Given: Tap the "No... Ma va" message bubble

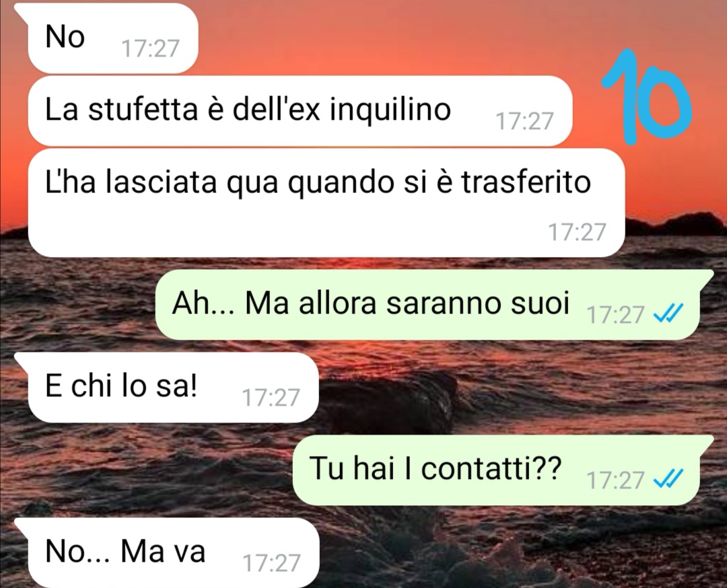Looking at the screenshot, I should tap(173, 553).
